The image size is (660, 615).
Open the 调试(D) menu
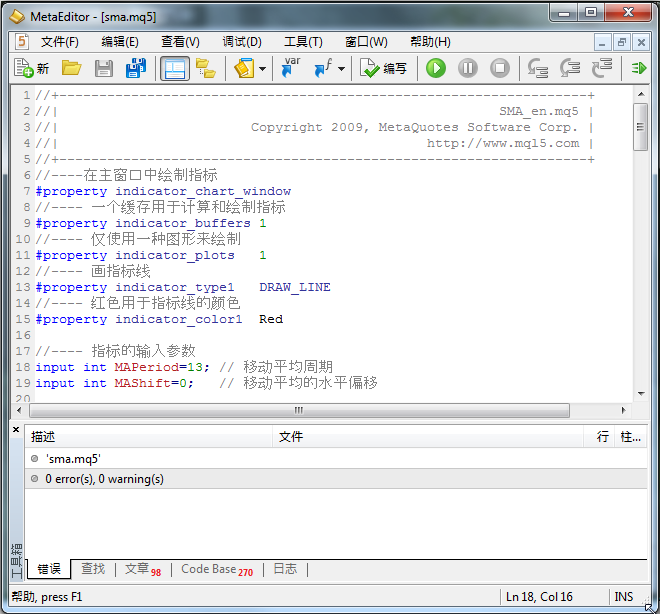pos(242,42)
